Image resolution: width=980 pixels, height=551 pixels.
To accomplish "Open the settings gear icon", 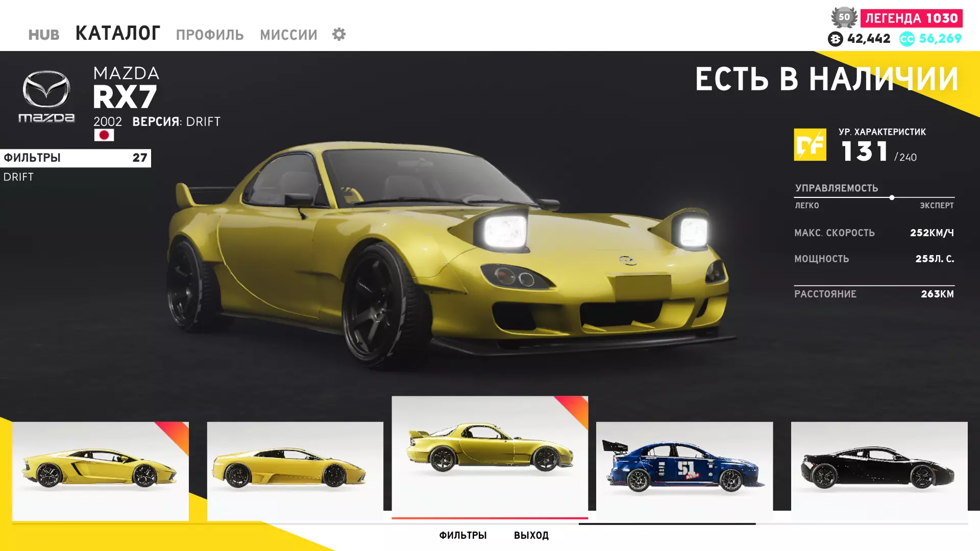I will pyautogui.click(x=339, y=34).
